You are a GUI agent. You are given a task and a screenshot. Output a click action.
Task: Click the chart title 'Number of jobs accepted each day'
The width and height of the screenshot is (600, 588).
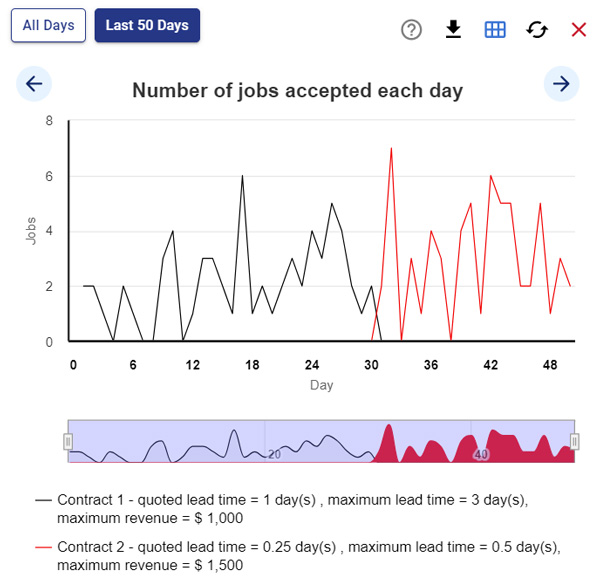(298, 91)
